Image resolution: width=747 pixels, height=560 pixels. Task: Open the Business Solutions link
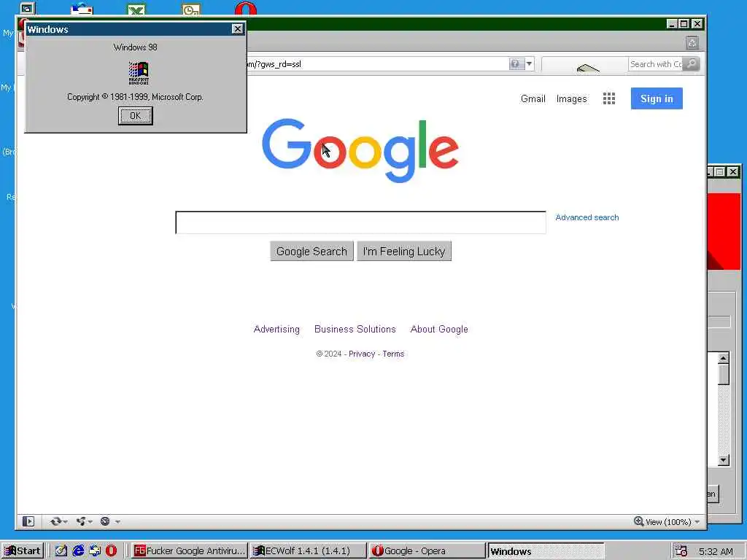tap(355, 329)
